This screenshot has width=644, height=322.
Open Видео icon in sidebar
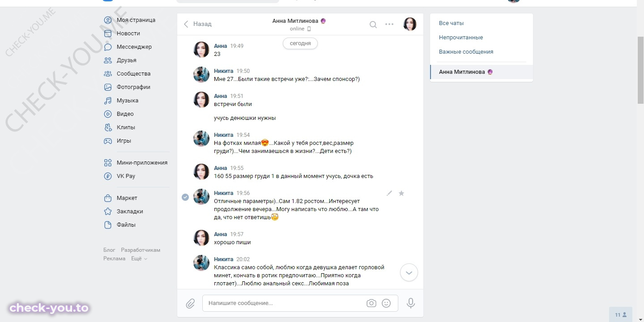pos(108,114)
